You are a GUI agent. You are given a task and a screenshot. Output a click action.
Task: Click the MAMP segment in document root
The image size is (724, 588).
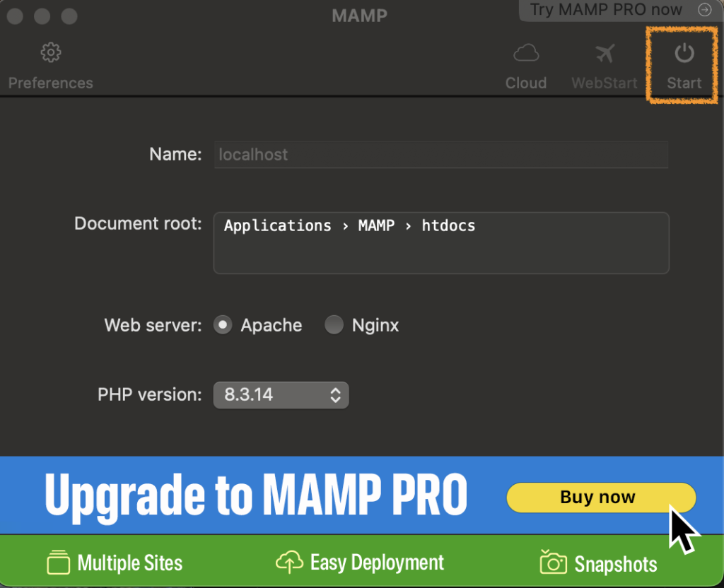(376, 225)
